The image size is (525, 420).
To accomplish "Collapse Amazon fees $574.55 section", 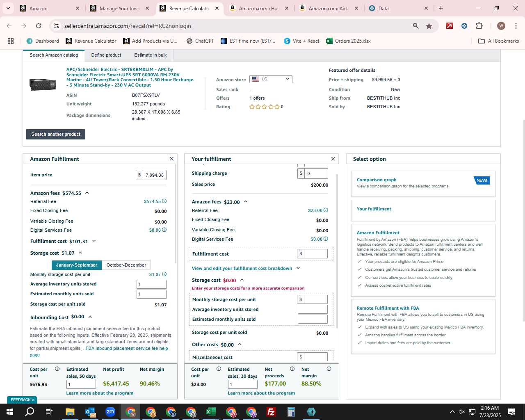I will click(87, 193).
